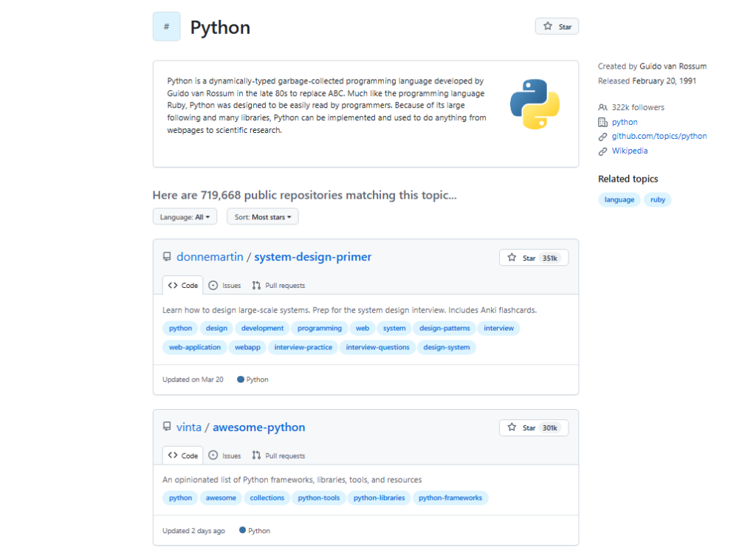Select the ruby related topic
756x556 pixels.
click(658, 199)
